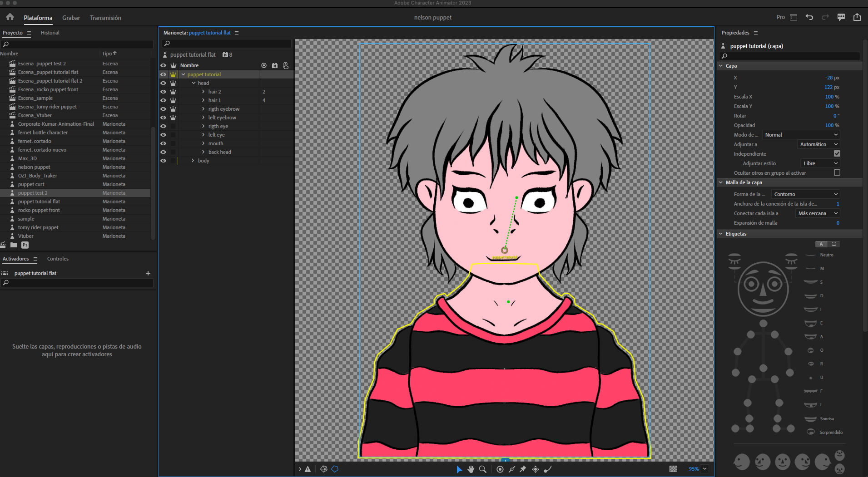Switch to the Controles panel tab
Screen dimensions: 868x477
coord(58,259)
